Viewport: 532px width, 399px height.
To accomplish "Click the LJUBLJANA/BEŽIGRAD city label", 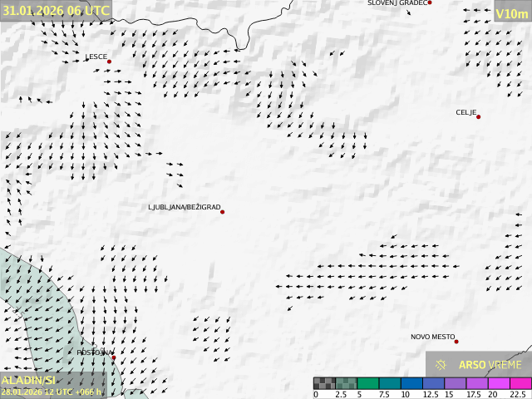I will [x=184, y=207].
